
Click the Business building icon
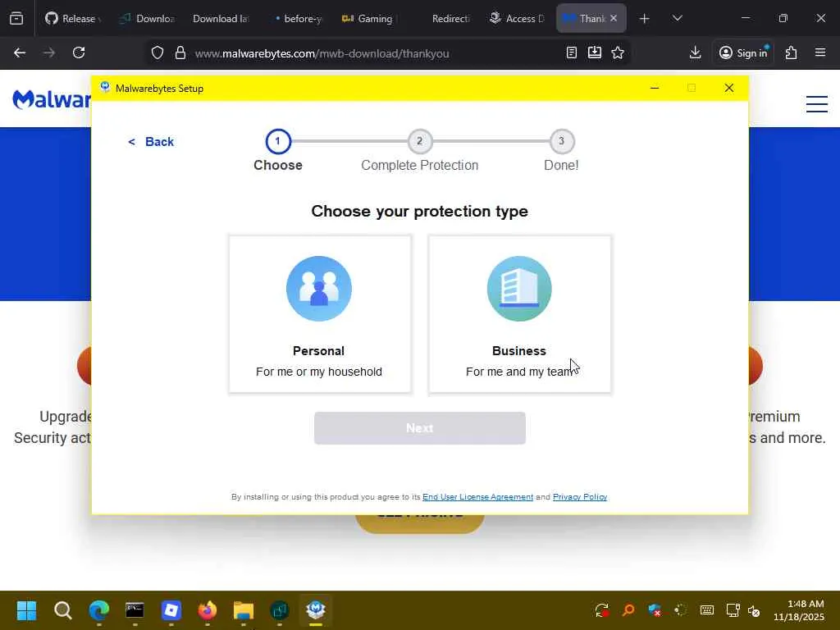pyautogui.click(x=519, y=288)
